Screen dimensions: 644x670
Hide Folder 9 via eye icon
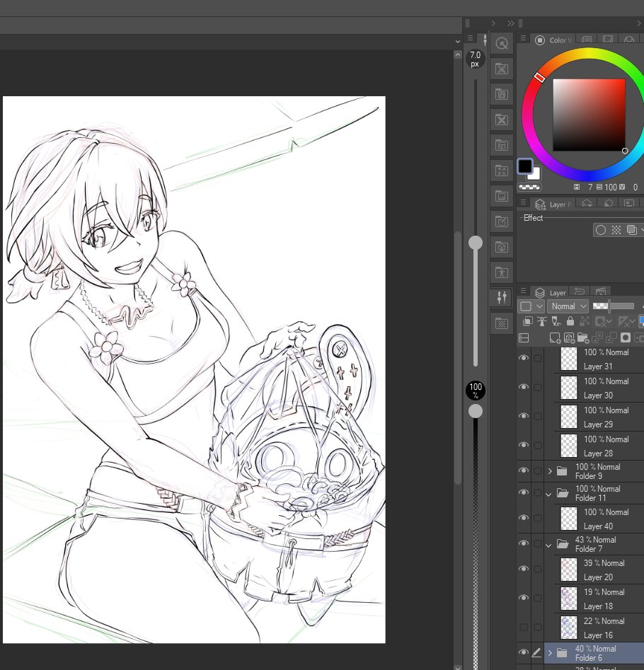pos(524,470)
